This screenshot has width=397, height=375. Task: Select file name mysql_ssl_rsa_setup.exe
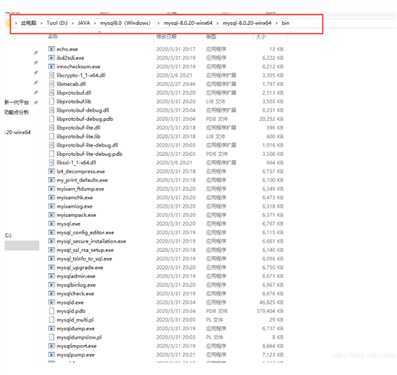85,250
